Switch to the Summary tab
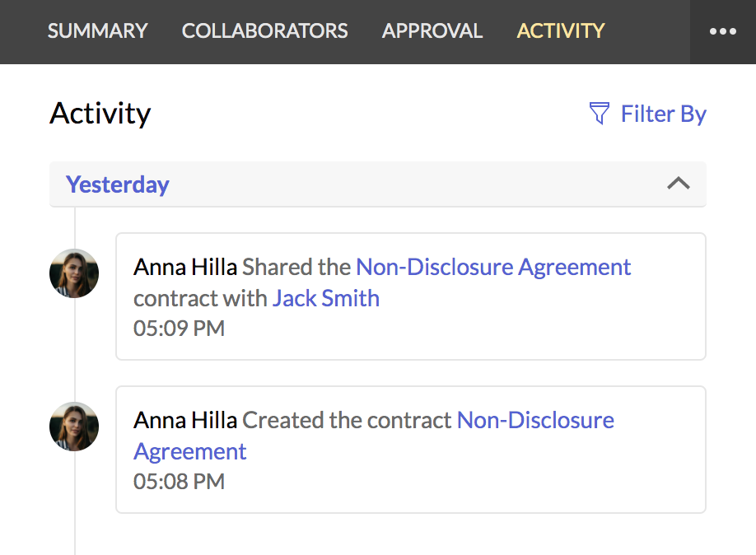This screenshot has height=555, width=756. click(x=97, y=30)
